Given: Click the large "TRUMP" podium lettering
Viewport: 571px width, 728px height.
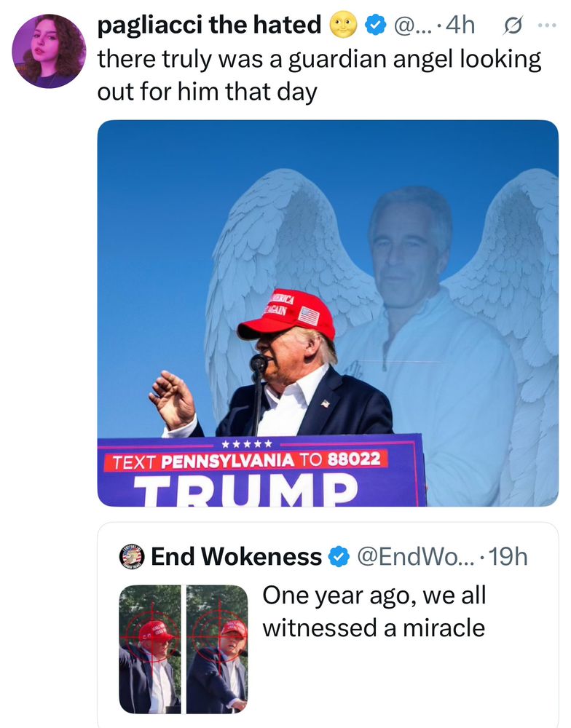Looking at the screenshot, I should [248, 490].
